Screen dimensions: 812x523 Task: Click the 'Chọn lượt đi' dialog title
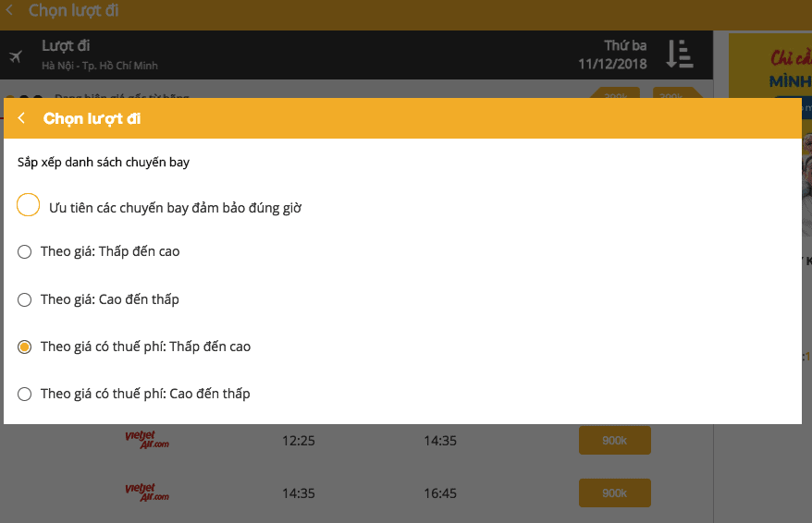click(x=92, y=118)
